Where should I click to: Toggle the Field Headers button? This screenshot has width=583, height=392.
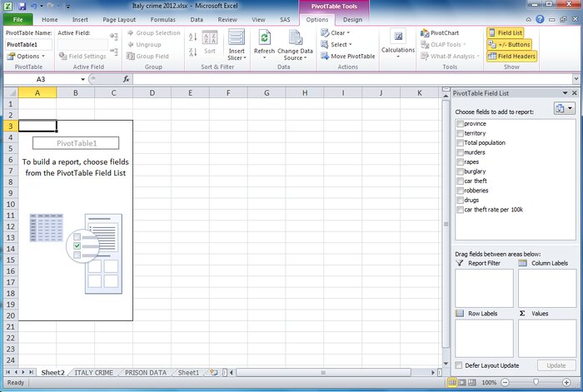tap(511, 57)
